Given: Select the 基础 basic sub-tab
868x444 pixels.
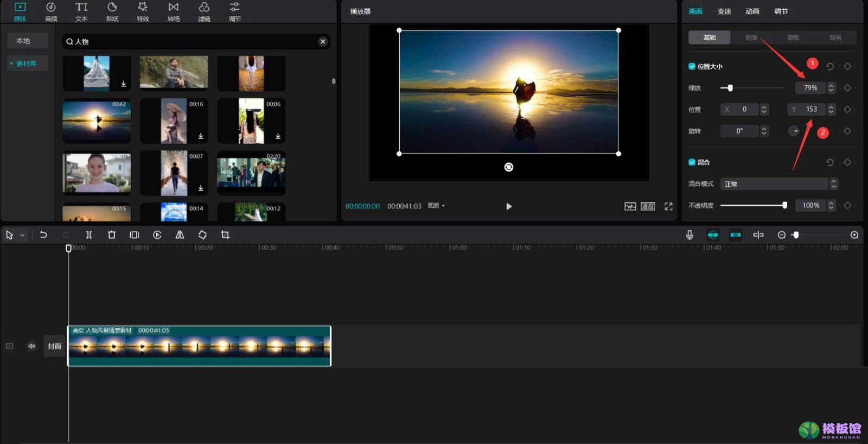Looking at the screenshot, I should click(x=710, y=37).
